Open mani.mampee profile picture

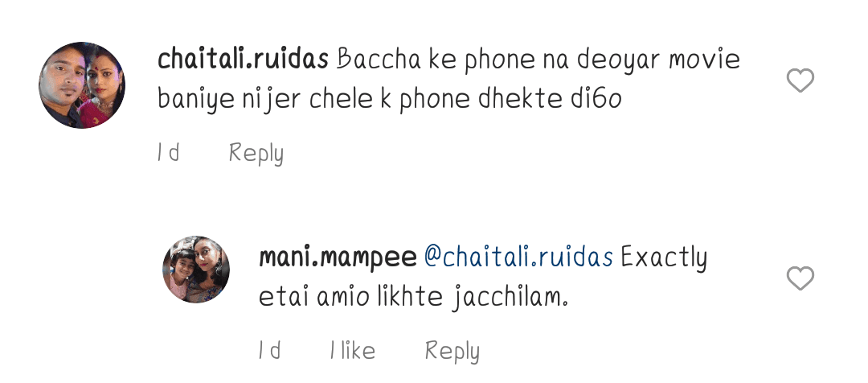point(196,270)
